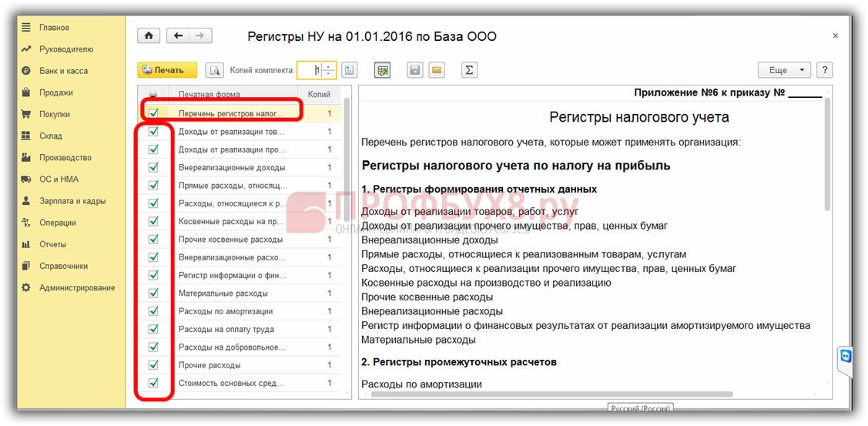Toggle the 'Внереализационные доходы' checkbox
The width and height of the screenshot is (868, 426).
(153, 167)
